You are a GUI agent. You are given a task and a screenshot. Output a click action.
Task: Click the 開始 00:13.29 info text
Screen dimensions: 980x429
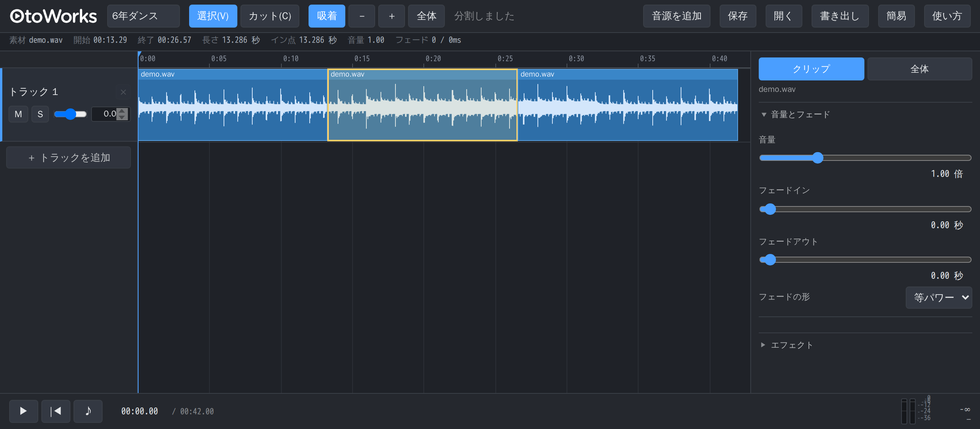coord(100,40)
